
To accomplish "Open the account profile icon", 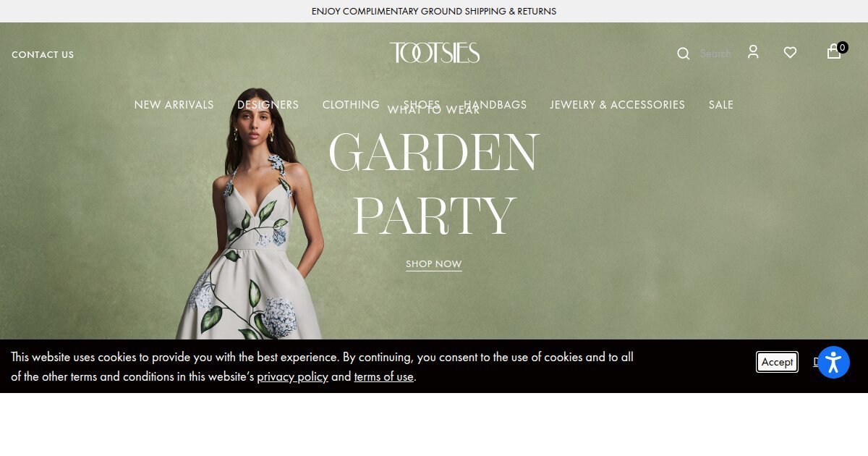I will click(753, 52).
